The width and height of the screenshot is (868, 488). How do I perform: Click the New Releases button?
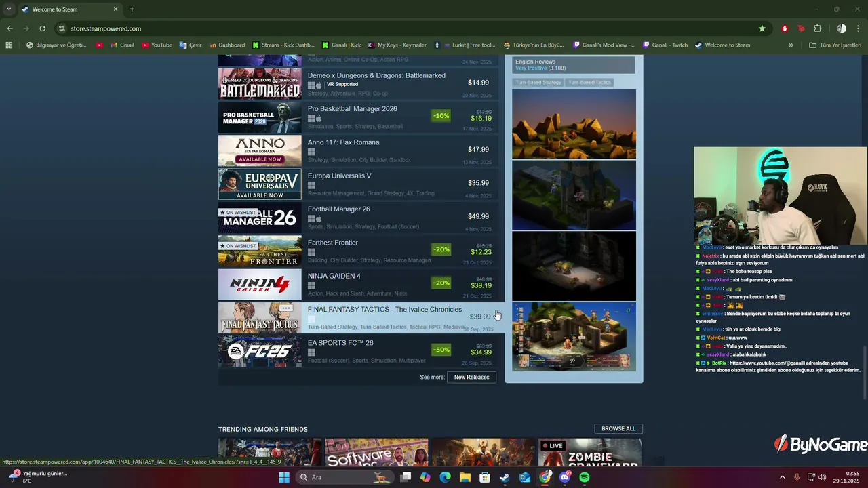tap(471, 377)
